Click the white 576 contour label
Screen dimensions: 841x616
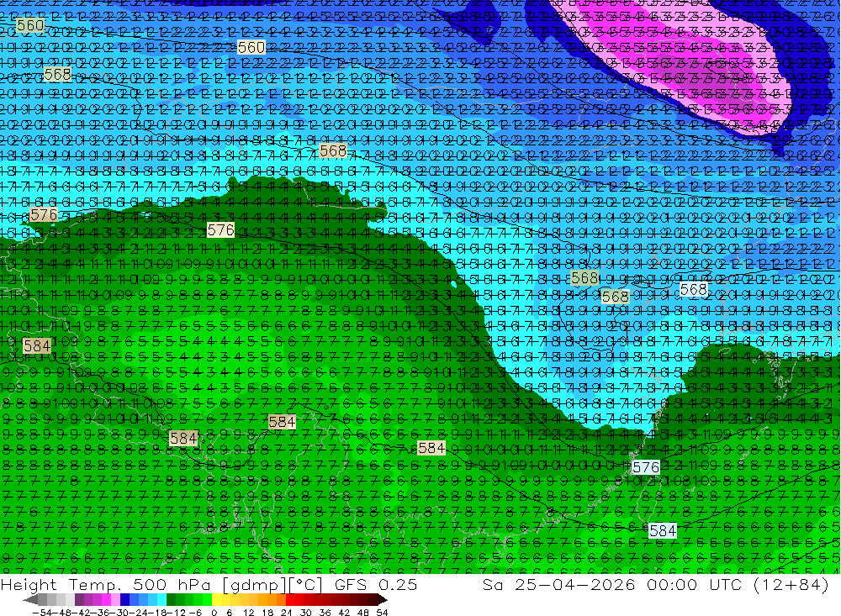click(x=646, y=467)
